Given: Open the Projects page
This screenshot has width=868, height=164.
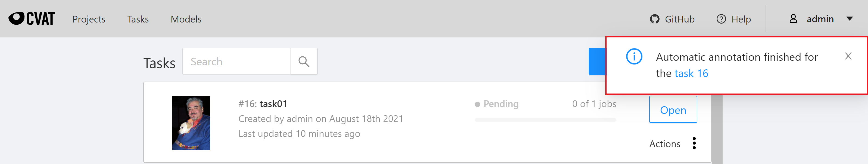Looking at the screenshot, I should [x=89, y=19].
